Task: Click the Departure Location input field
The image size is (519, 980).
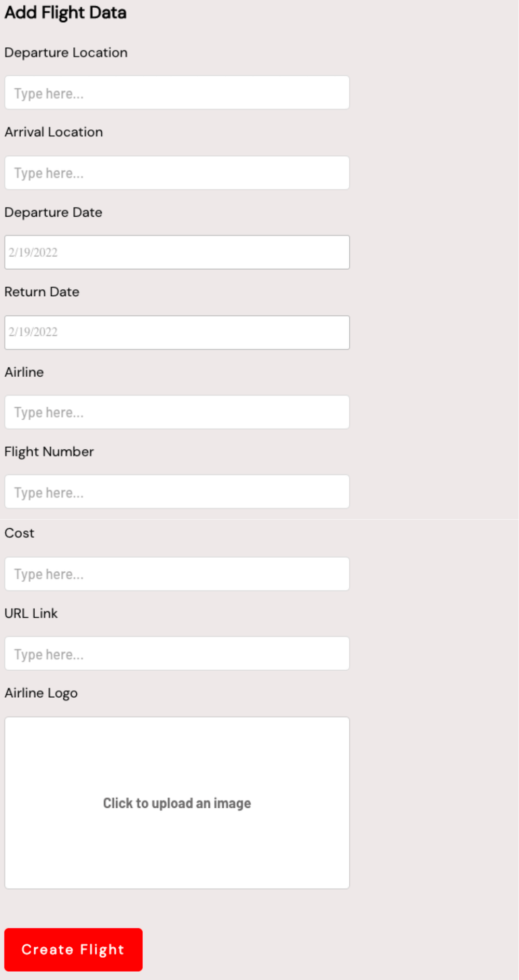Action: pos(177,93)
